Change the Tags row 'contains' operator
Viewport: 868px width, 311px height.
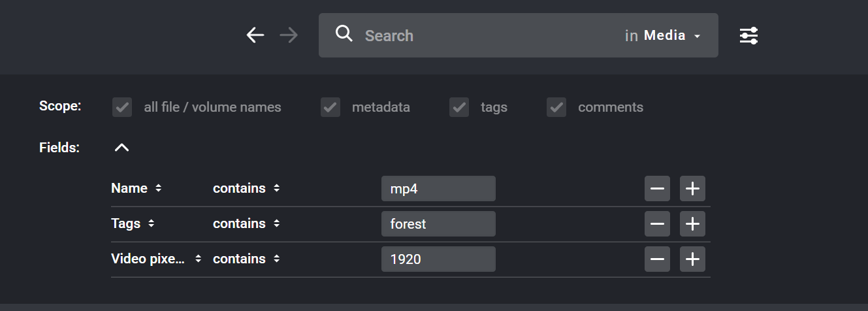pyautogui.click(x=246, y=223)
